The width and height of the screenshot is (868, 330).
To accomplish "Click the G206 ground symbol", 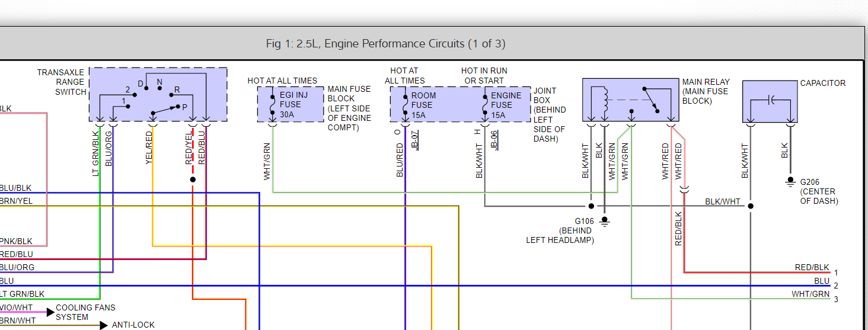I will pyautogui.click(x=790, y=182).
